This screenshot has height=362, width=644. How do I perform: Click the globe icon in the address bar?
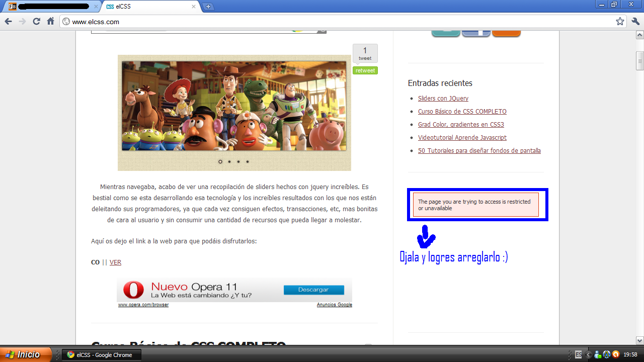point(66,22)
